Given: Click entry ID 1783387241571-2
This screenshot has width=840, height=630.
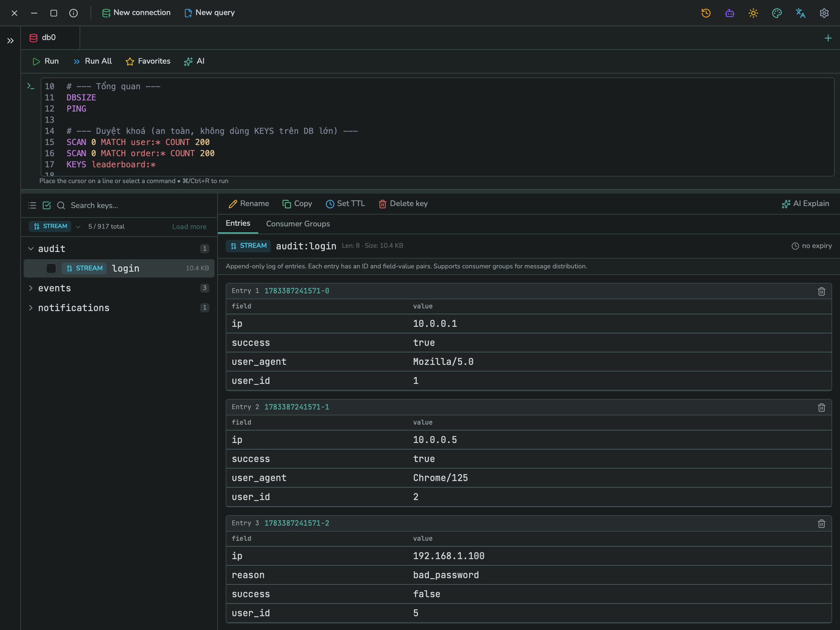Looking at the screenshot, I should 297,523.
